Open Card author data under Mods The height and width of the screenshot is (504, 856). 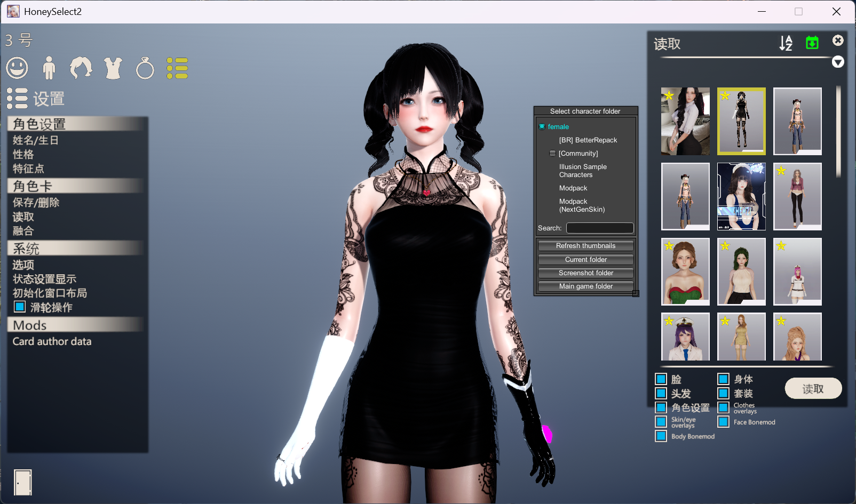pos(52,341)
